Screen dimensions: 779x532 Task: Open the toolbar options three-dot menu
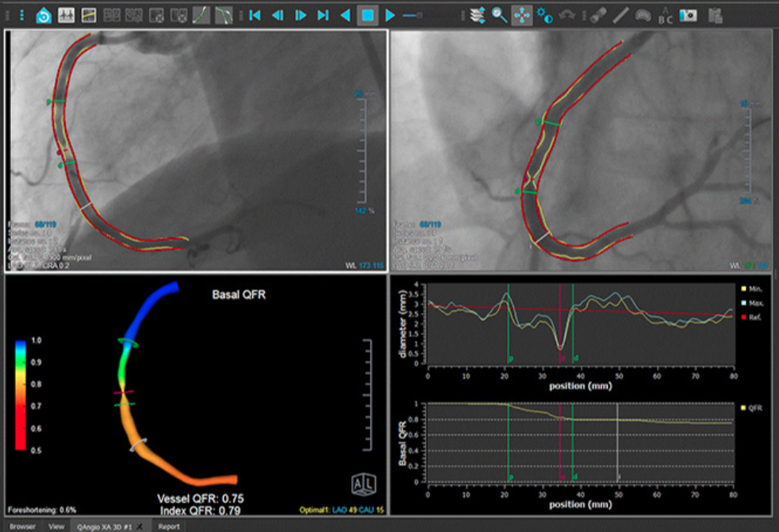click(x=21, y=15)
